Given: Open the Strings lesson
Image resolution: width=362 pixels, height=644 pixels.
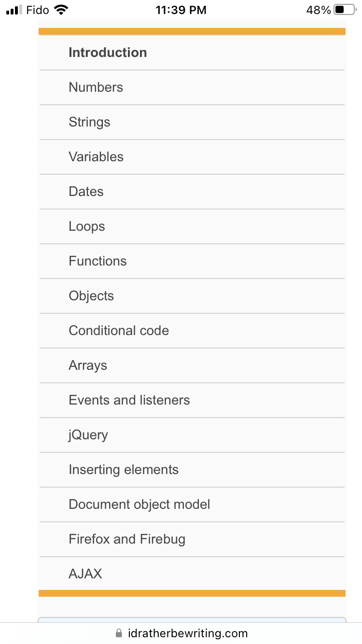Looking at the screenshot, I should click(89, 122).
